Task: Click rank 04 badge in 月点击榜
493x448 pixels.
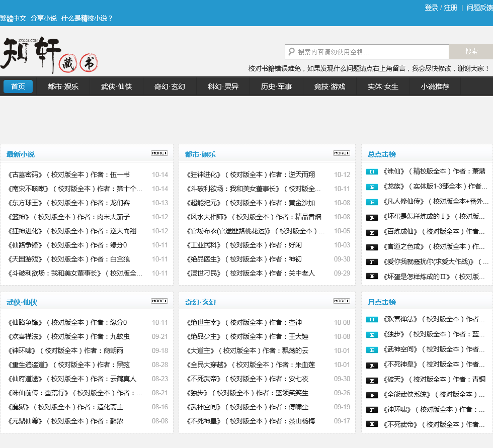Action: coord(371,365)
